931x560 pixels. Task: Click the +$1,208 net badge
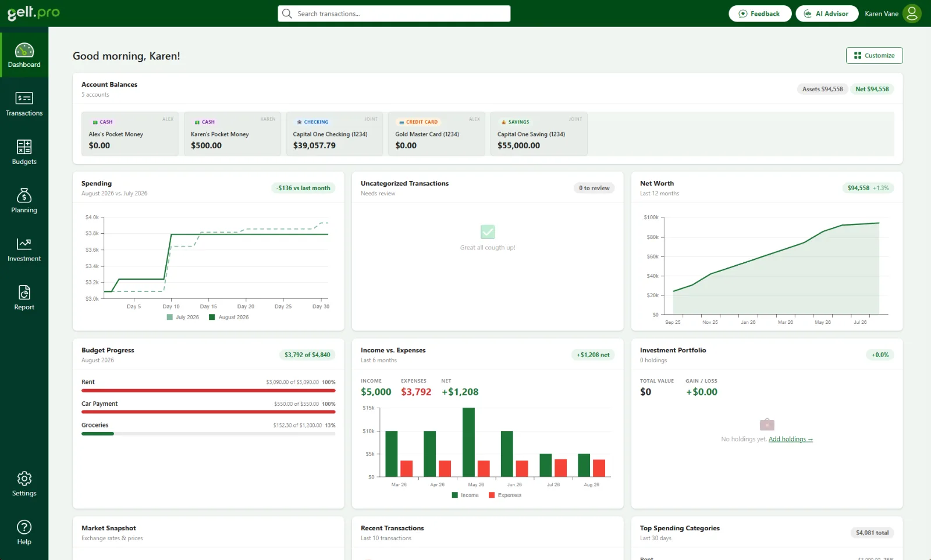pyautogui.click(x=593, y=355)
